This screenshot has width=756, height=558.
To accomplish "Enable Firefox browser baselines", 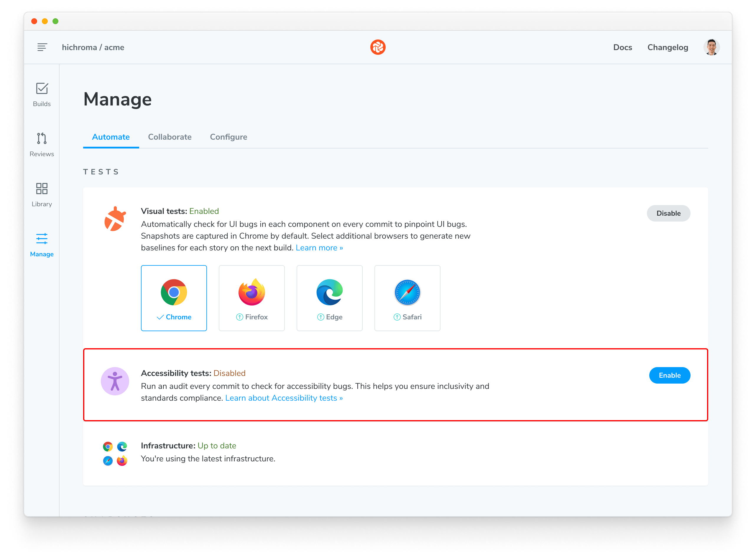I will (x=252, y=298).
